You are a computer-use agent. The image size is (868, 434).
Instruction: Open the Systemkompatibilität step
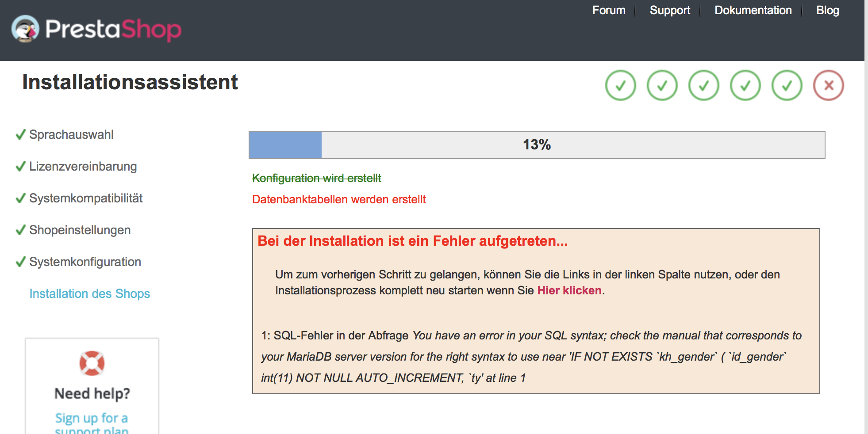[86, 198]
